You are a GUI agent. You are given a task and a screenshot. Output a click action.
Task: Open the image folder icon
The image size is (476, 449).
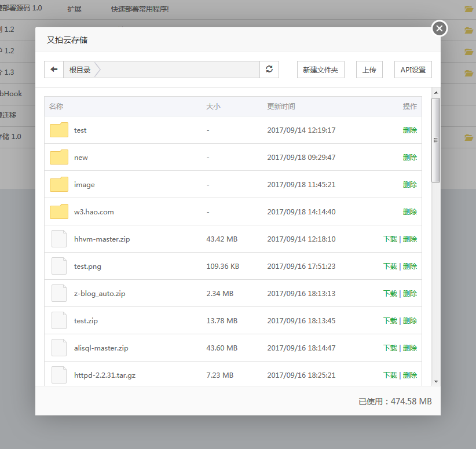click(59, 185)
